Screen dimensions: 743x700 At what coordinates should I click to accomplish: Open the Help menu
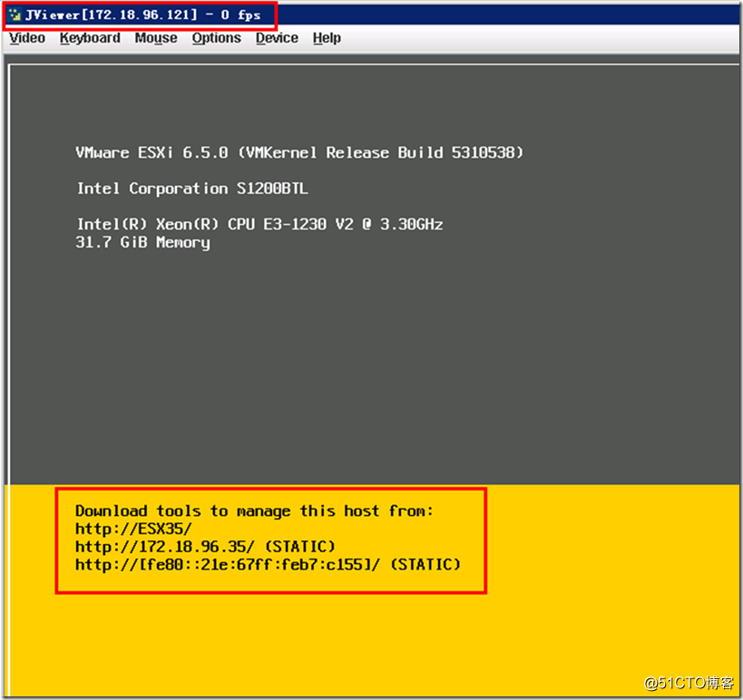tap(327, 38)
